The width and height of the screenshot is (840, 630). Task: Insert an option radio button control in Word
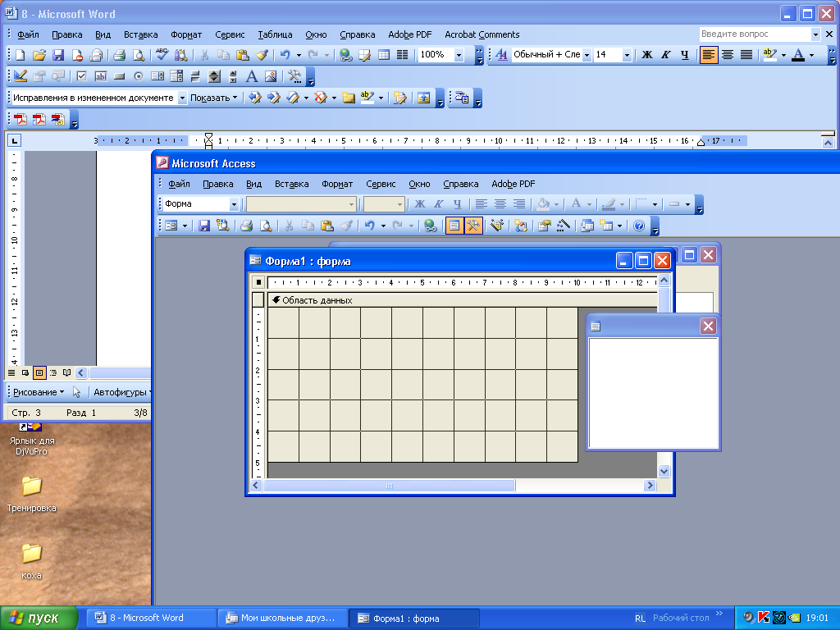pyautogui.click(x=138, y=76)
